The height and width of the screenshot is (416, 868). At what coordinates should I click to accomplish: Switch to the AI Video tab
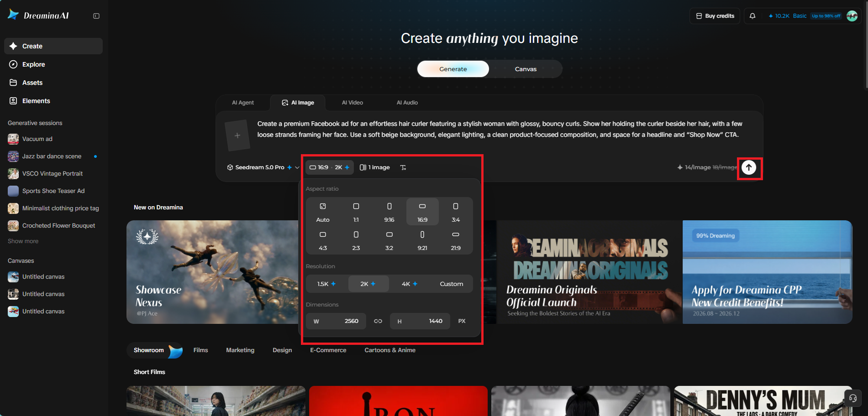352,103
